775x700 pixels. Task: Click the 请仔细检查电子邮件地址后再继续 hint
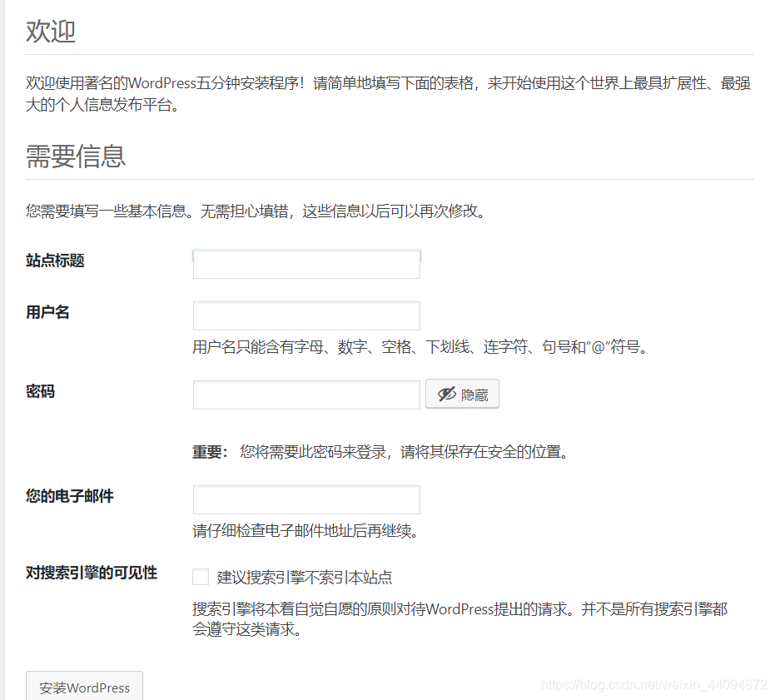[x=306, y=531]
